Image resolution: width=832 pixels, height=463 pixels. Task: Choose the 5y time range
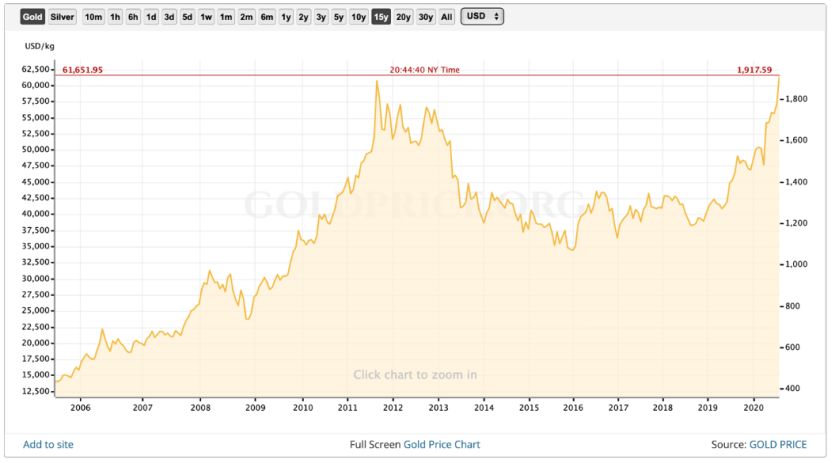pyautogui.click(x=338, y=17)
